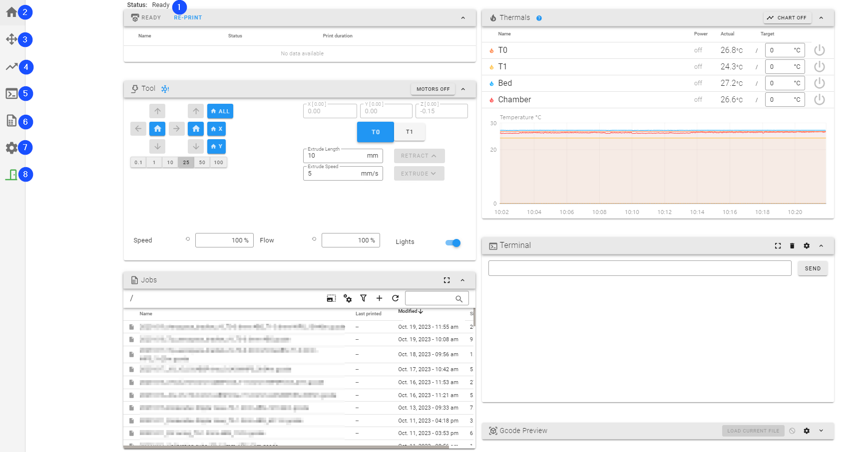Click SEND in the Terminal panel
868x452 pixels.
pyautogui.click(x=813, y=268)
